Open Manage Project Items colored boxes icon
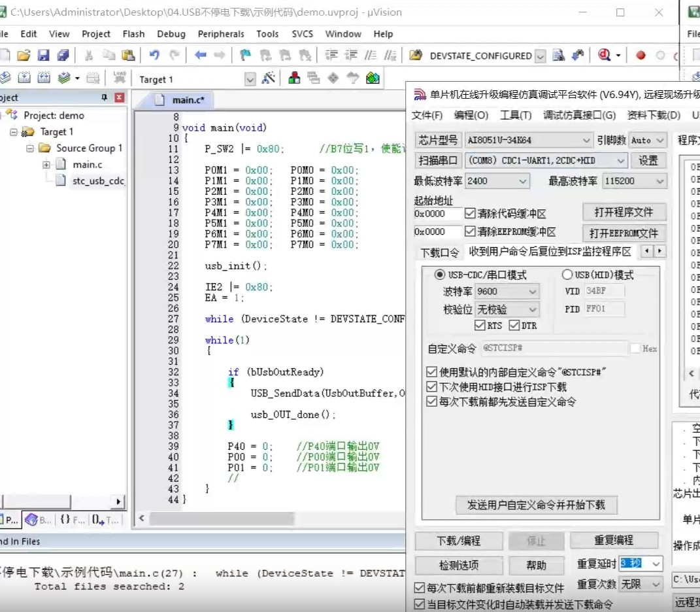 click(294, 78)
